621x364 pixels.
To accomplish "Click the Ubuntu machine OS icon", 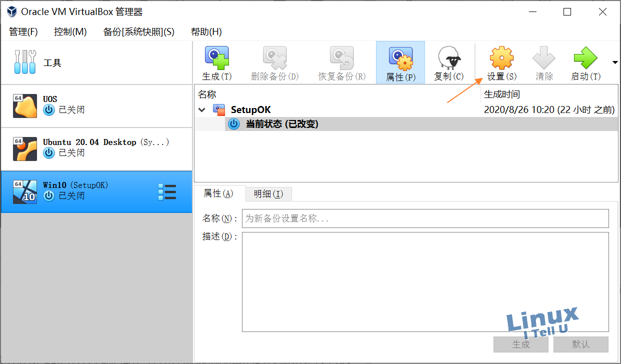I will pyautogui.click(x=25, y=149).
